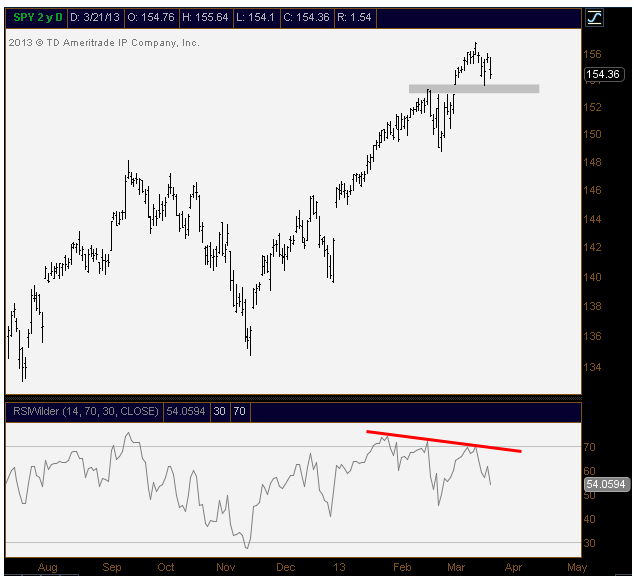This screenshot has height=586, width=634.
Task: Click the 156 price axis label
Action: 592,54
